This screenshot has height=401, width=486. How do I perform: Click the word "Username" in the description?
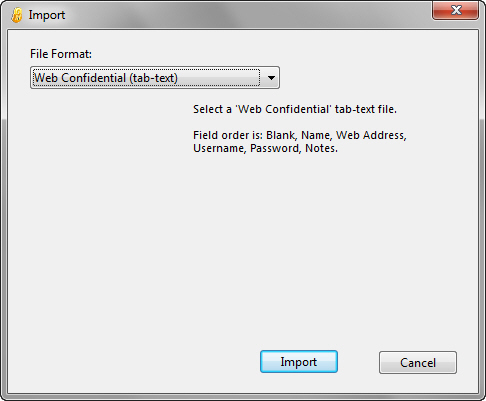218,148
